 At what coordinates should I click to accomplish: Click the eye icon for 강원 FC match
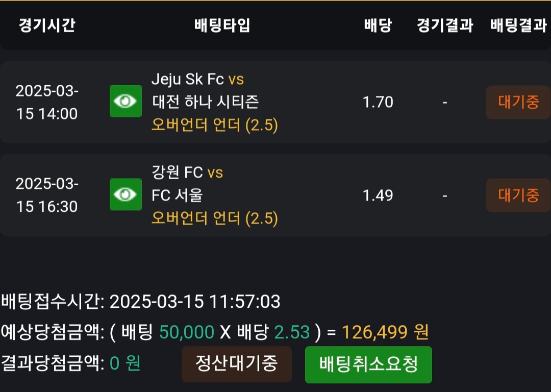point(126,194)
